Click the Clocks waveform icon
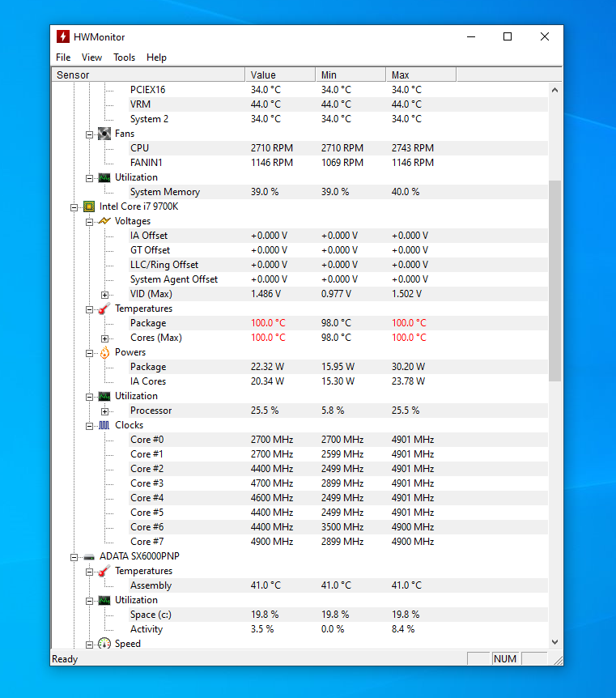The width and height of the screenshot is (616, 698). (x=104, y=425)
